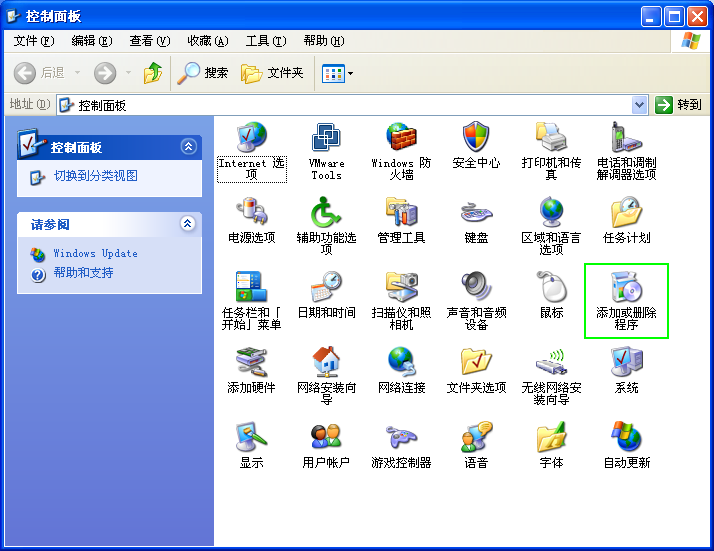Screen dimensions: 714x551
Task: Open the 帮助(H) menu
Action: coord(324,41)
